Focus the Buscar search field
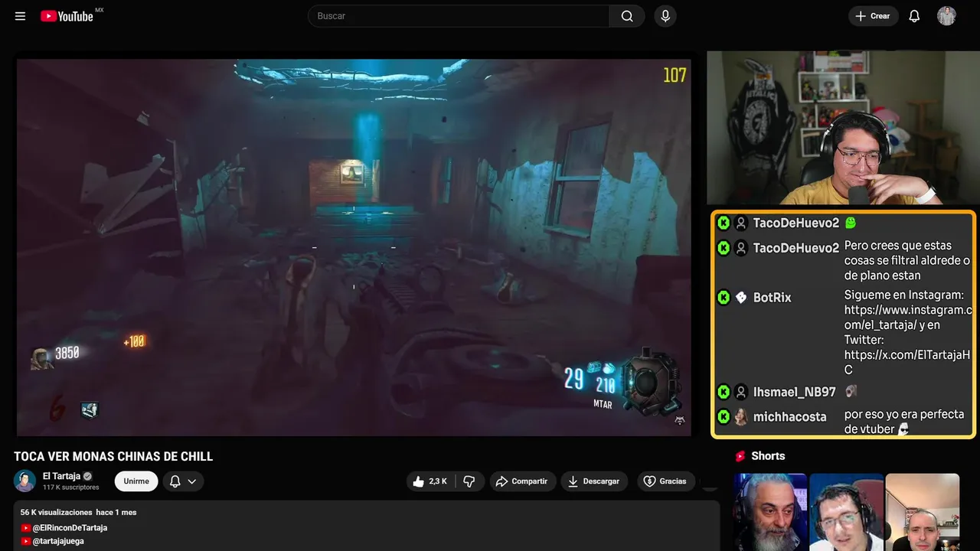The height and width of the screenshot is (551, 980). coord(459,16)
